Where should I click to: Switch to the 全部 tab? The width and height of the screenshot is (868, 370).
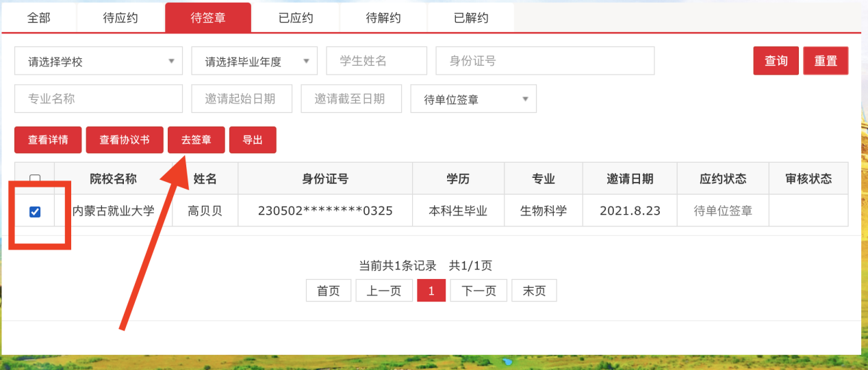[x=39, y=18]
